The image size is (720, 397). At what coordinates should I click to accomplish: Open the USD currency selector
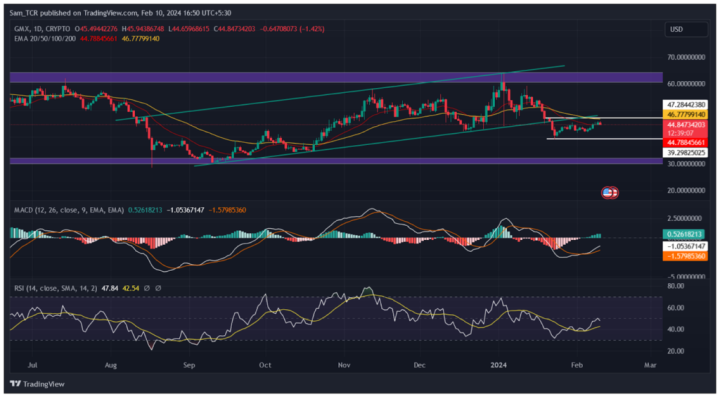(x=686, y=29)
